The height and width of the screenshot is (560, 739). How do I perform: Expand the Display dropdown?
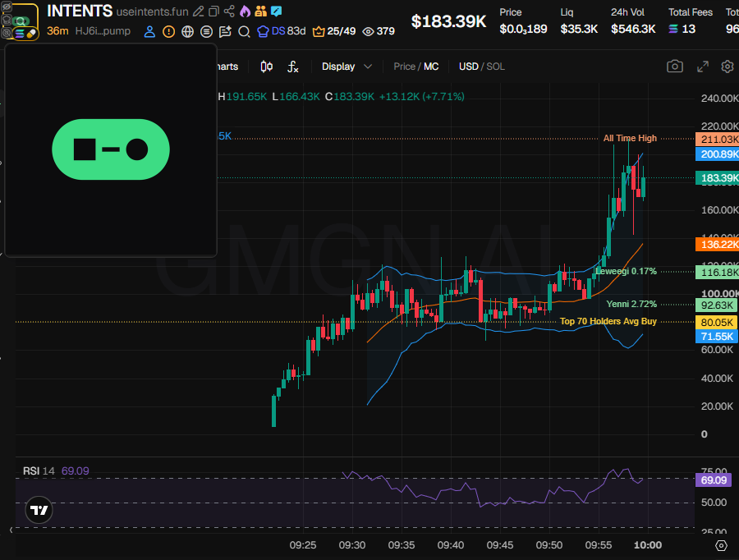click(347, 67)
